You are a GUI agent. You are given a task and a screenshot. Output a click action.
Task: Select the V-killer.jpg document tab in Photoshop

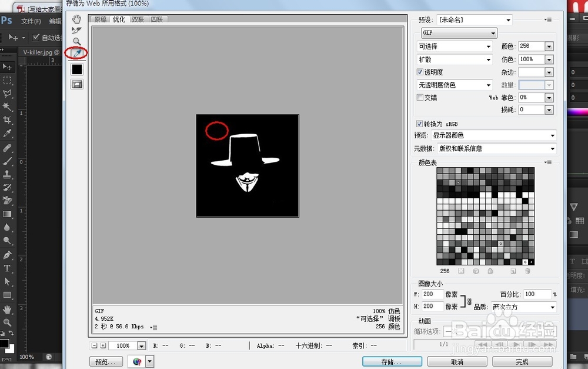pyautogui.click(x=41, y=52)
